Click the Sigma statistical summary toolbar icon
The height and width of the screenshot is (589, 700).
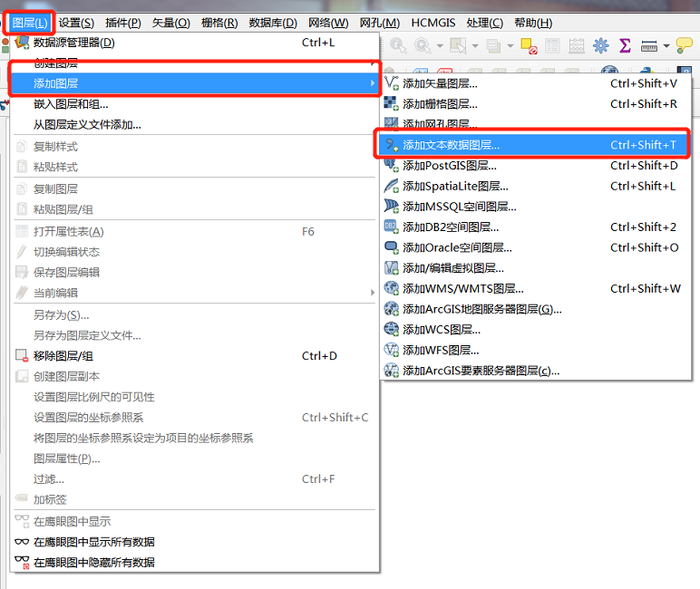coord(625,45)
